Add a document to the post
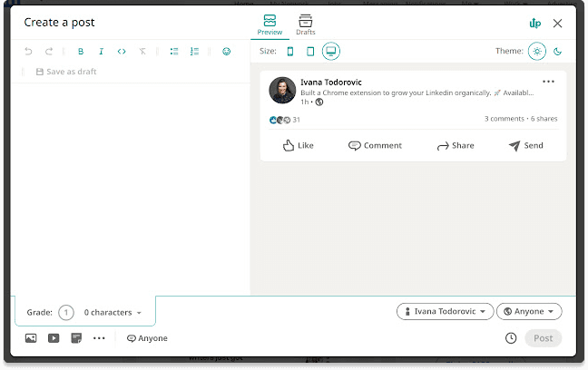588x370 pixels. [76, 338]
